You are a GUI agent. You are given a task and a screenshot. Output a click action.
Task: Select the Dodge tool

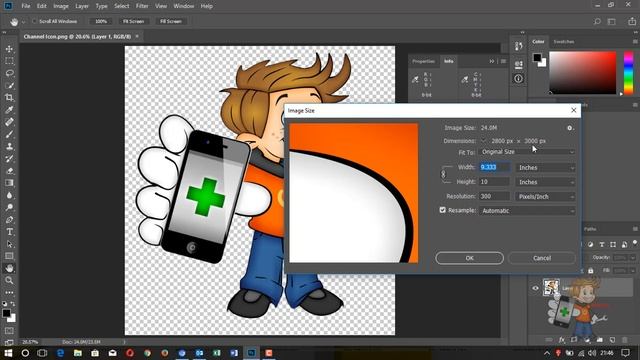click(x=9, y=207)
